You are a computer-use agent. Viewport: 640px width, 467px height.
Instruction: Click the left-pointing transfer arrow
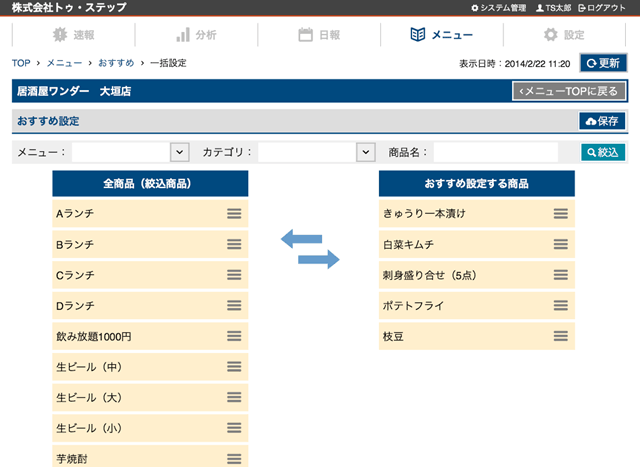pos(300,238)
